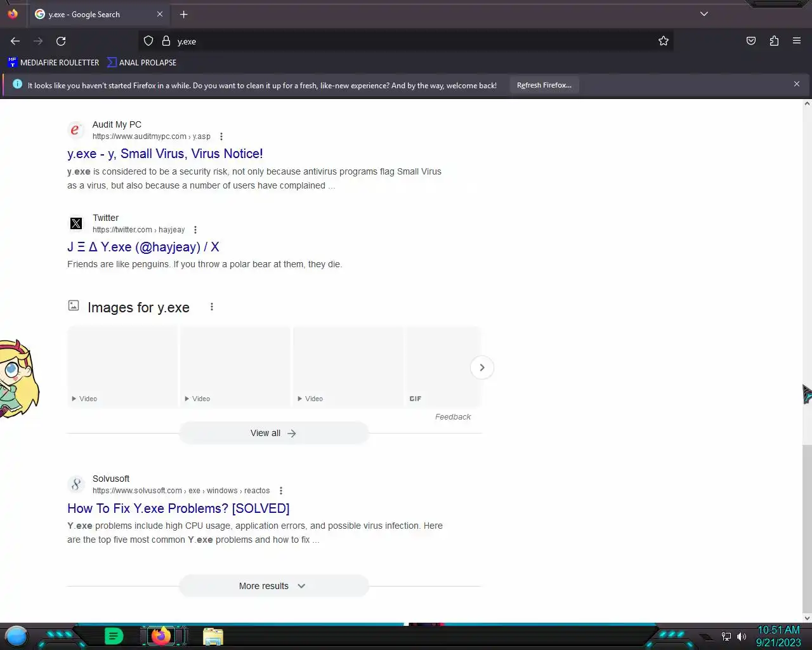Click the Audit My PC site favicon
Viewport: 812px width, 650px height.
[76, 130]
